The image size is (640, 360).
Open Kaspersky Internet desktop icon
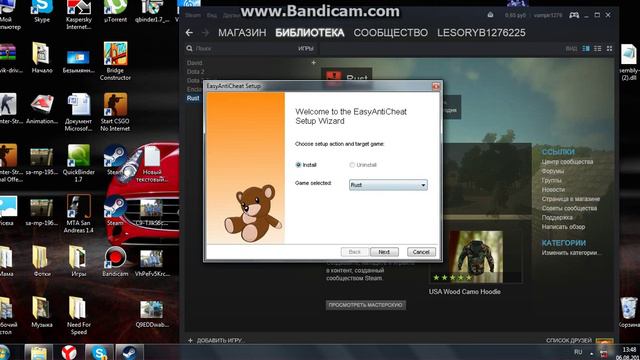tap(79, 15)
